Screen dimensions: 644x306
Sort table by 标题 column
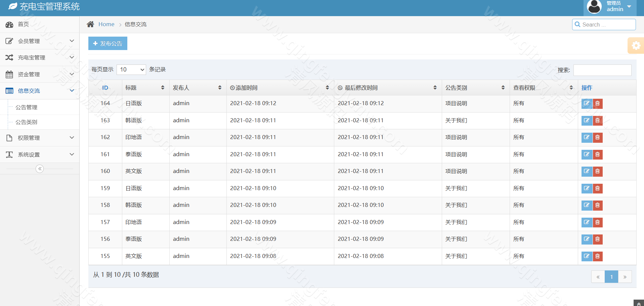tap(145, 88)
